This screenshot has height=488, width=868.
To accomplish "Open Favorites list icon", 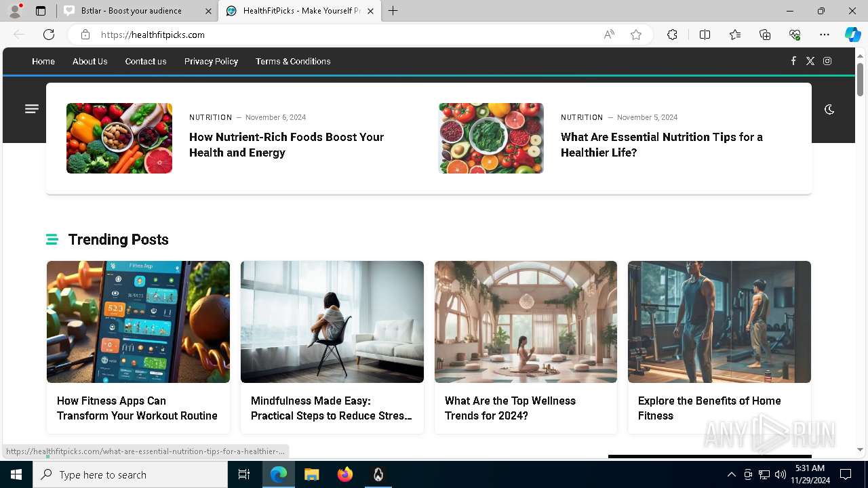I will click(x=735, y=35).
